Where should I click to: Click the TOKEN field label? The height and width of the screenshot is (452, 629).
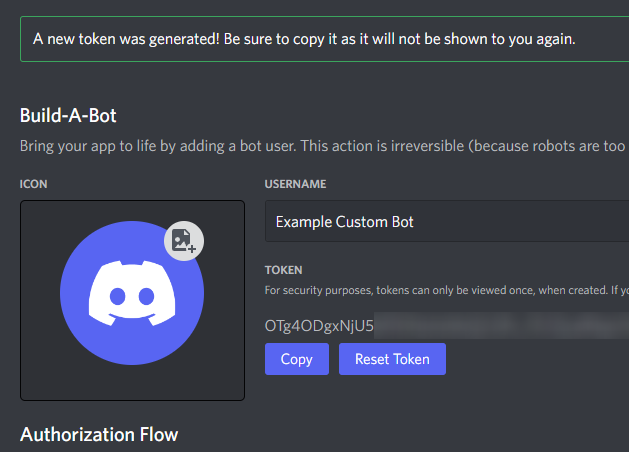[x=283, y=270]
